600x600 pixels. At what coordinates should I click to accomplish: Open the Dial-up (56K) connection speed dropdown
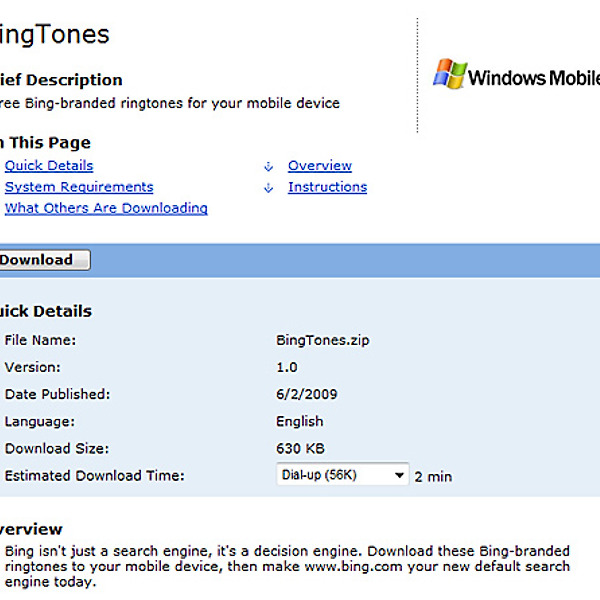click(342, 475)
